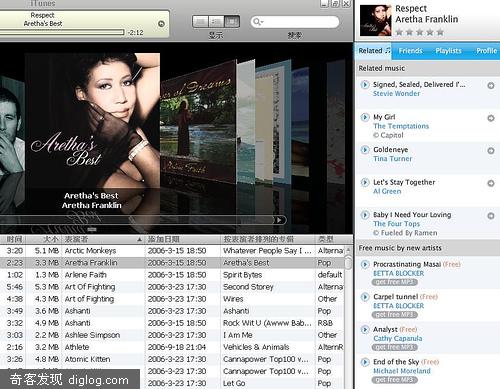The height and width of the screenshot is (389, 500).
Task: Play Carpel tunnel free track
Action: tap(365, 297)
